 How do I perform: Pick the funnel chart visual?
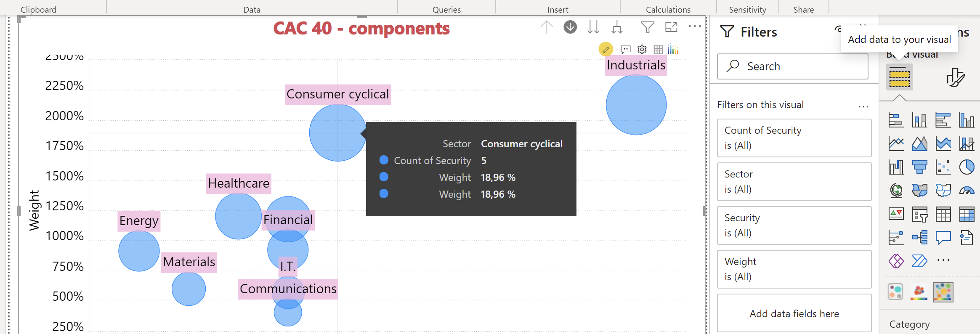[919, 167]
